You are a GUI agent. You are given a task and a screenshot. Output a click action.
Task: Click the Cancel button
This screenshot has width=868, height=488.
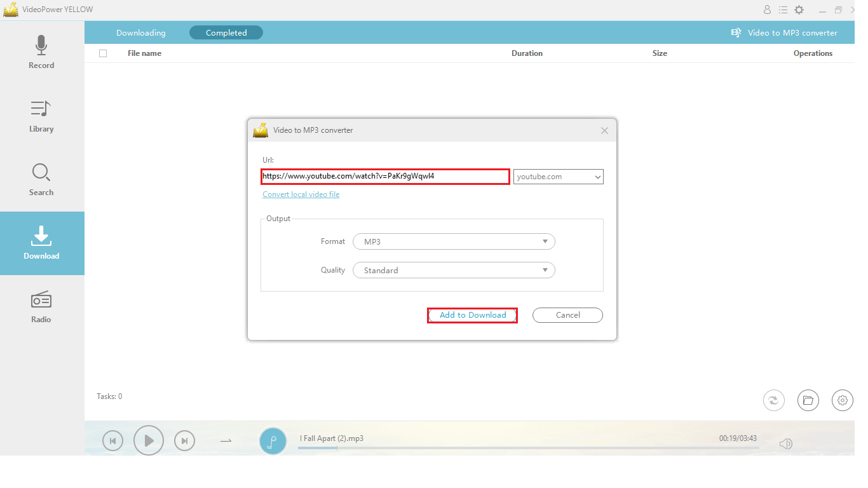click(x=567, y=315)
